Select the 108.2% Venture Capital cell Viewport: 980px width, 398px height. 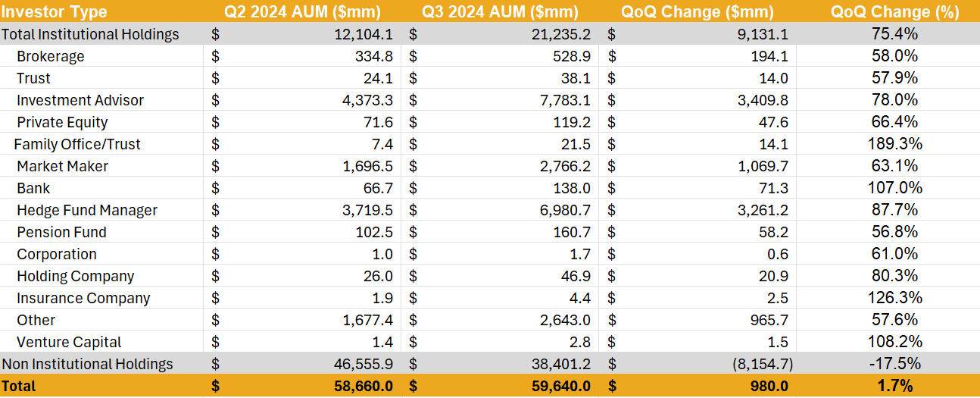894,342
